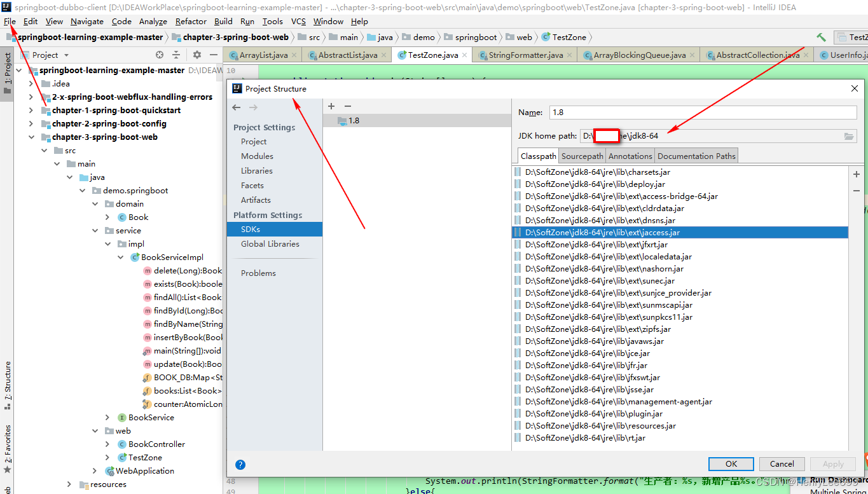Select the 1.8 SDK entry
The width and height of the screenshot is (868, 494).
coord(417,121)
